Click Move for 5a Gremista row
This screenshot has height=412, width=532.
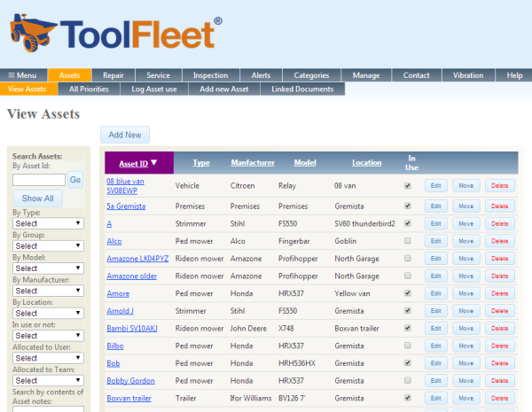click(x=465, y=206)
